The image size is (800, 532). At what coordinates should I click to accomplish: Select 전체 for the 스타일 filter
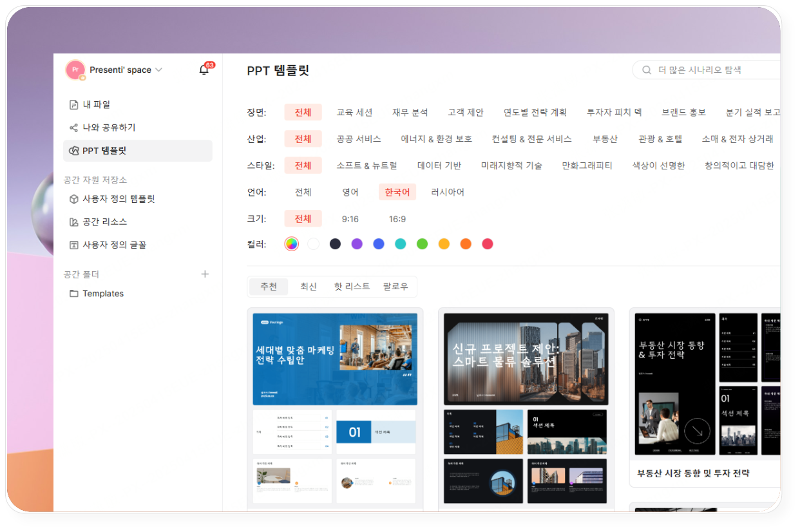303,165
